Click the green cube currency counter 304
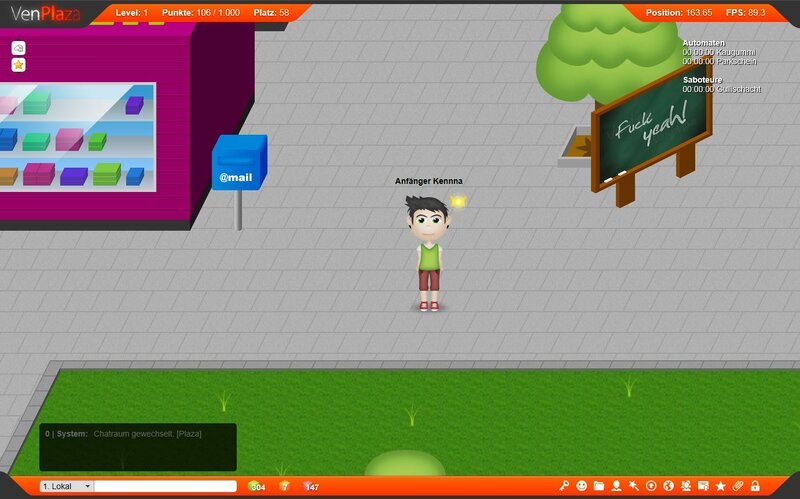 pos(257,486)
